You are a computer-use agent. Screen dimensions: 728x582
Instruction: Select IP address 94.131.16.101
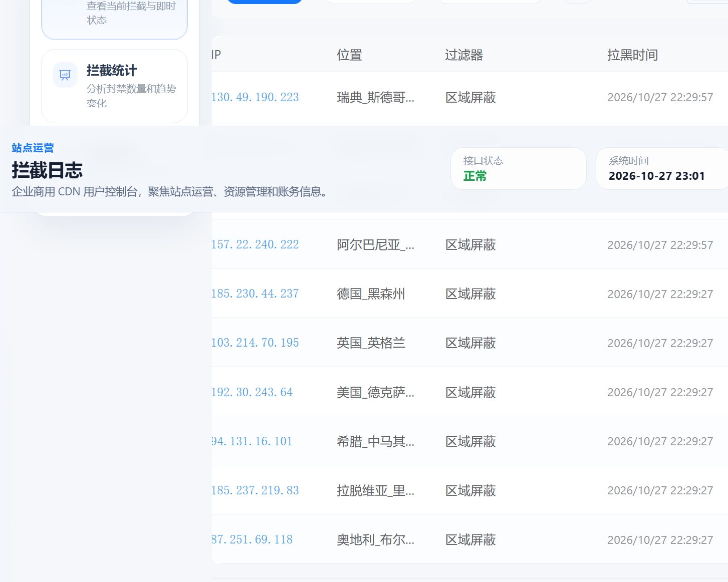(x=252, y=441)
